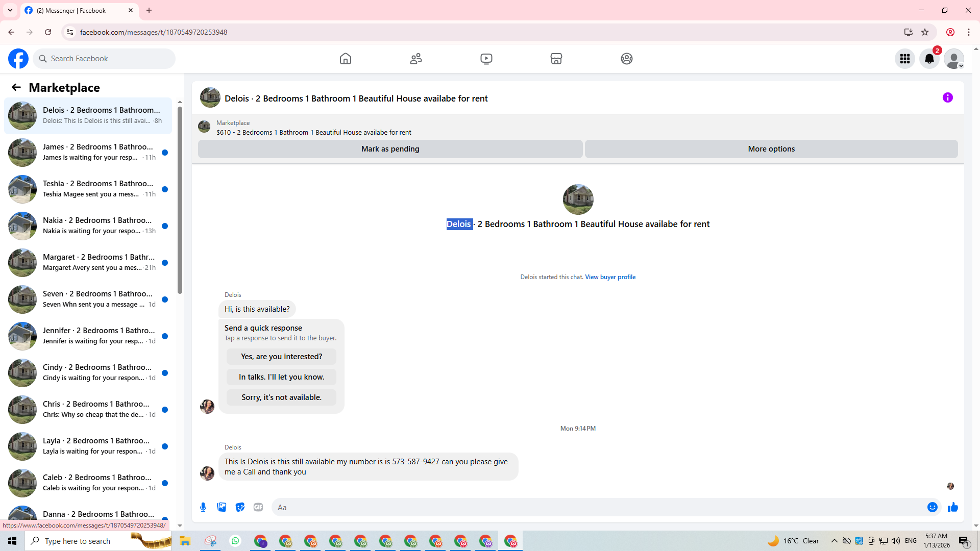980x551 pixels.
Task: Send quick reply "Sorry, it's not available."
Action: coord(281,397)
